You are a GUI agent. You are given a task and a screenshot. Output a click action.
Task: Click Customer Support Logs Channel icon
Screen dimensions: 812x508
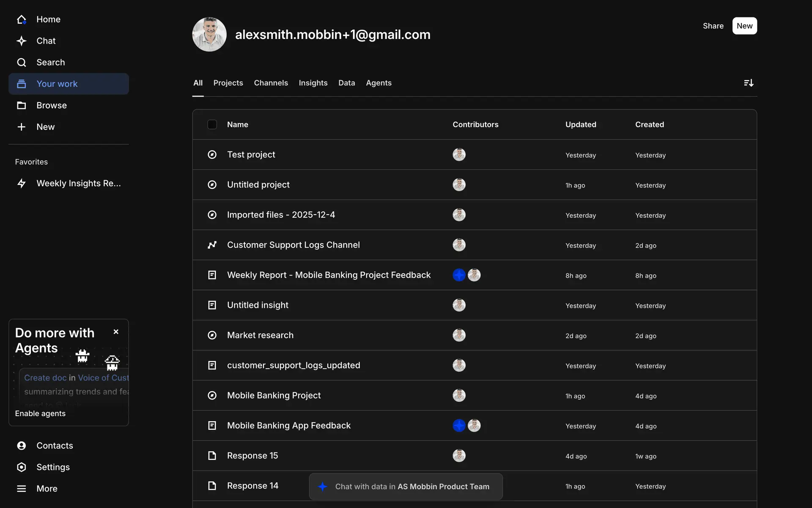click(212, 245)
